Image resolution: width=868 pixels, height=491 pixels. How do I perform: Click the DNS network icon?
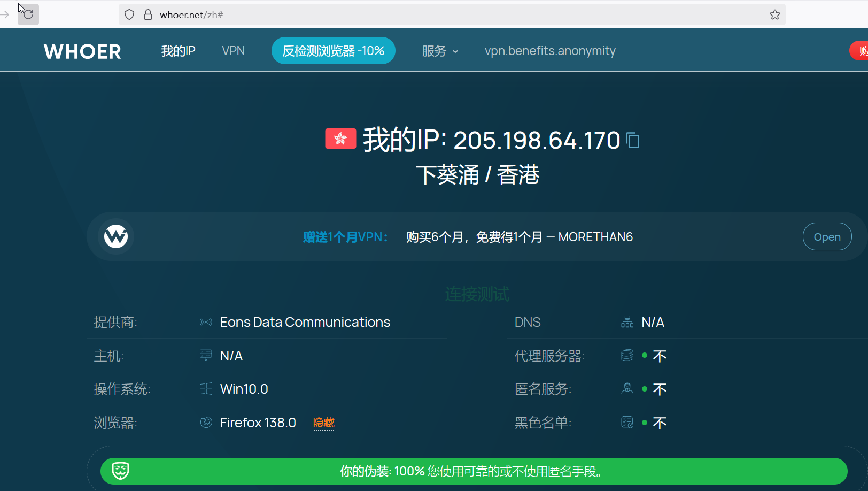click(x=627, y=321)
